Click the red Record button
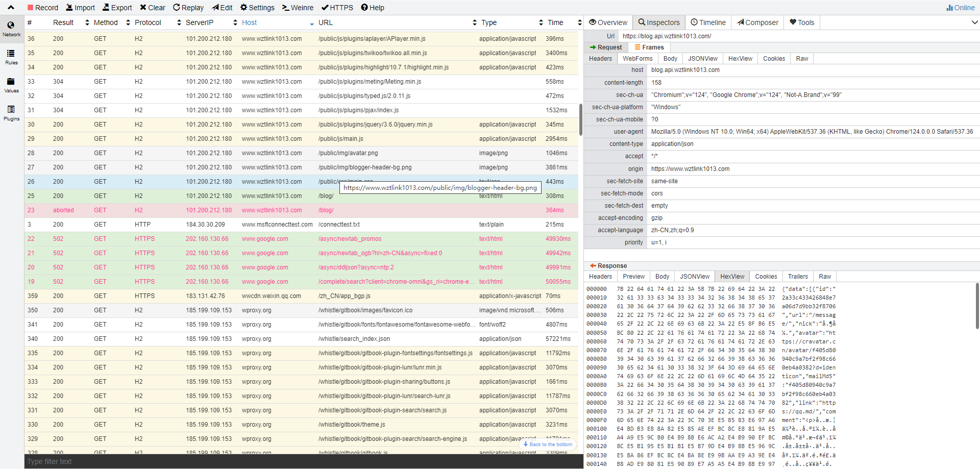Viewport: 980px width, 469px height. coord(43,8)
